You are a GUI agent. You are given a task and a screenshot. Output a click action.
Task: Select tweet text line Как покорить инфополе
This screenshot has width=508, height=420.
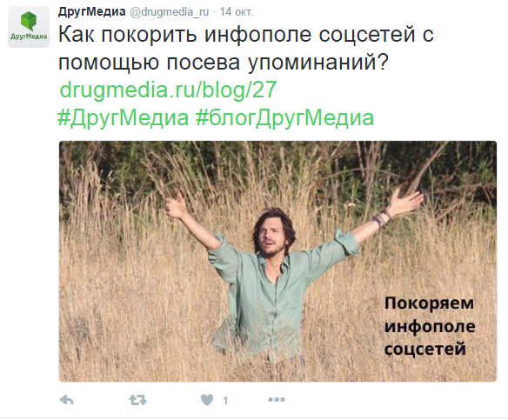(x=185, y=34)
